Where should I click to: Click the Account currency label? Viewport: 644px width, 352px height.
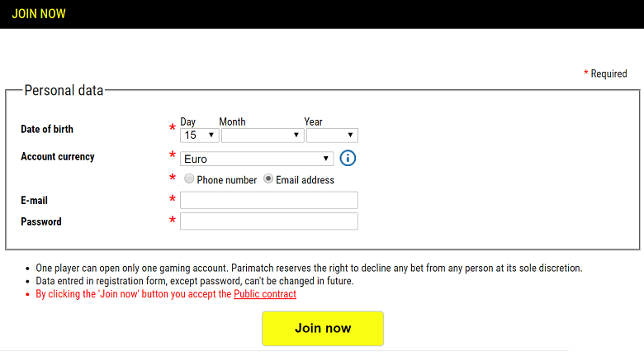coord(58,157)
